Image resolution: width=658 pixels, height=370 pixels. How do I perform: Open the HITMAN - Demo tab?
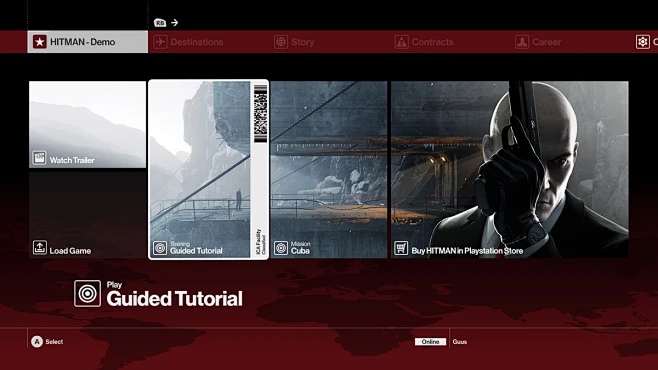88,42
